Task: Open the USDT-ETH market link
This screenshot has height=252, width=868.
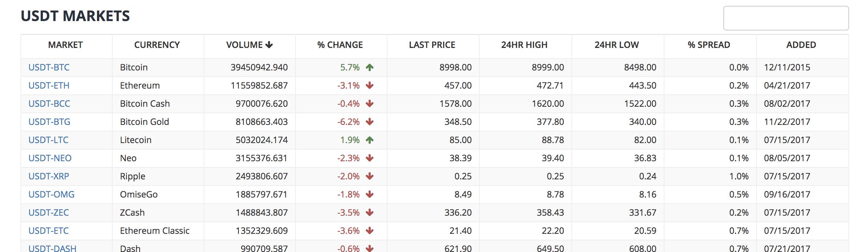Action: coord(49,85)
